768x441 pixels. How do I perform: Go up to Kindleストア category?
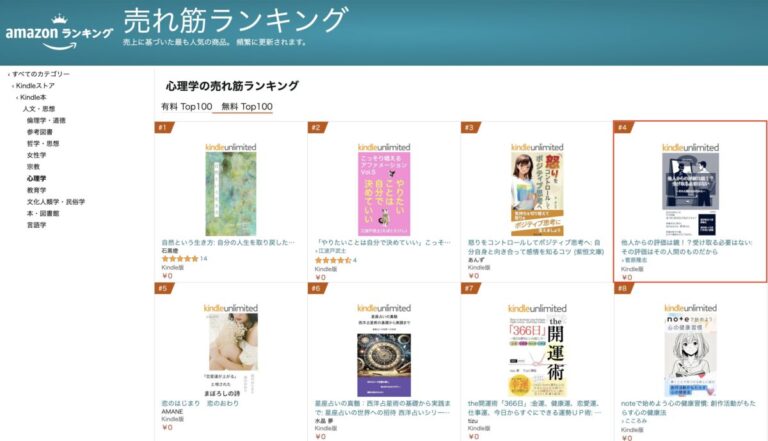click(35, 86)
